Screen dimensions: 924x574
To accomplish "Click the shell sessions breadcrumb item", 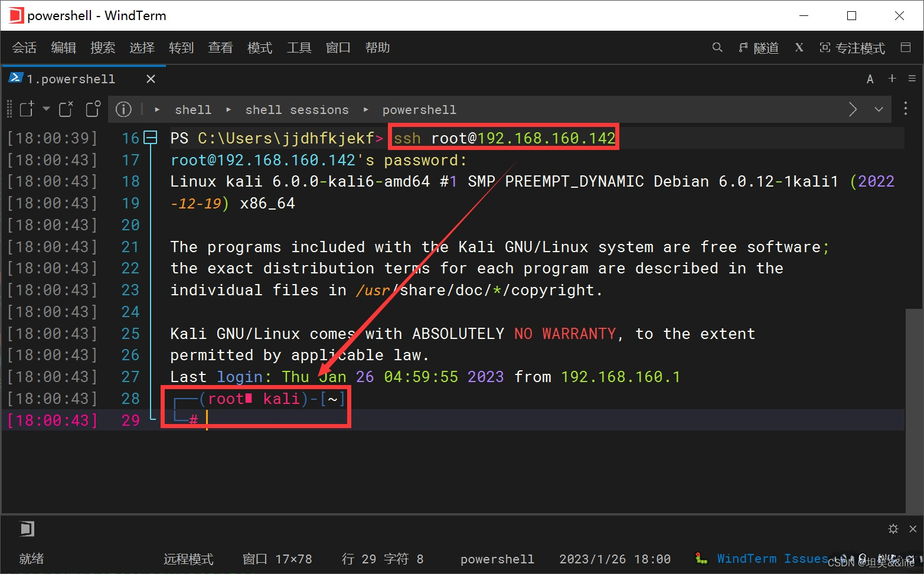I will tap(297, 110).
